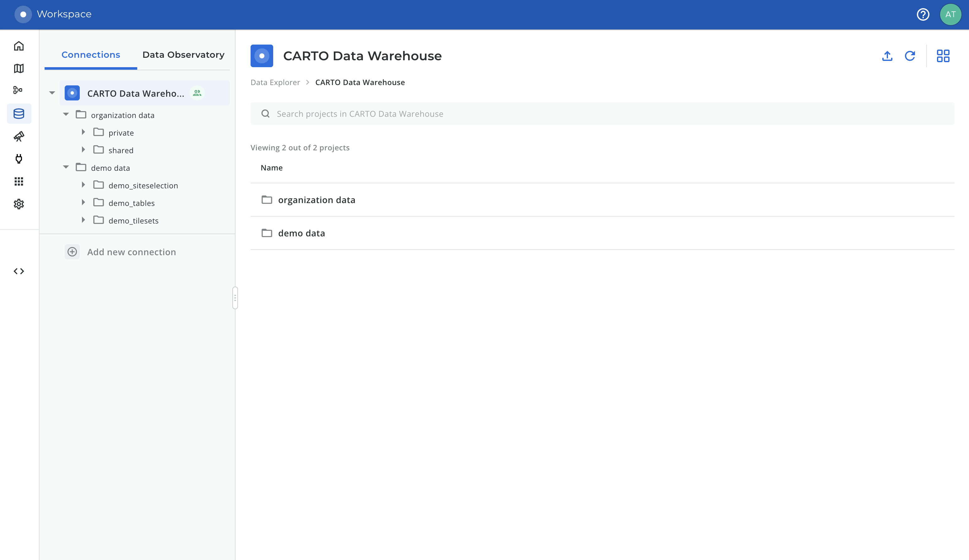Click the import data upload icon

pos(887,56)
